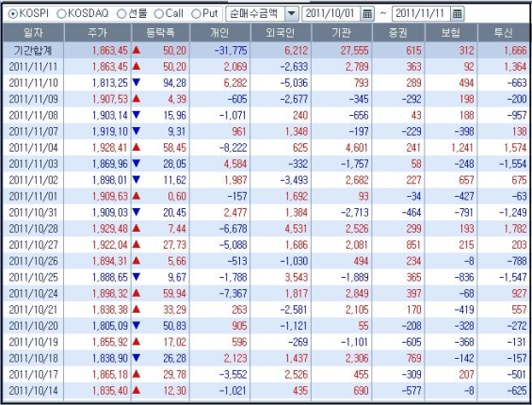Open the start date calendar picker icon
The height and width of the screenshot is (405, 532).
point(367,13)
